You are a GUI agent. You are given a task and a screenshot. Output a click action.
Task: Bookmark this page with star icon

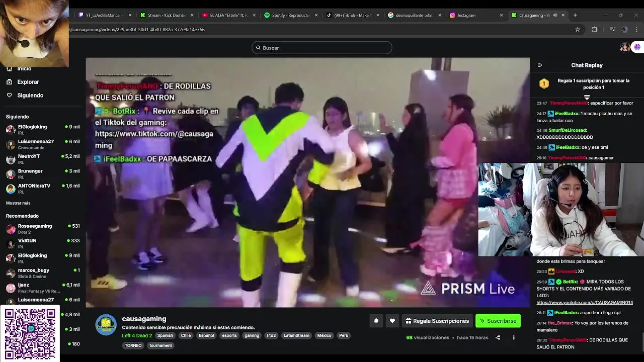point(578,30)
